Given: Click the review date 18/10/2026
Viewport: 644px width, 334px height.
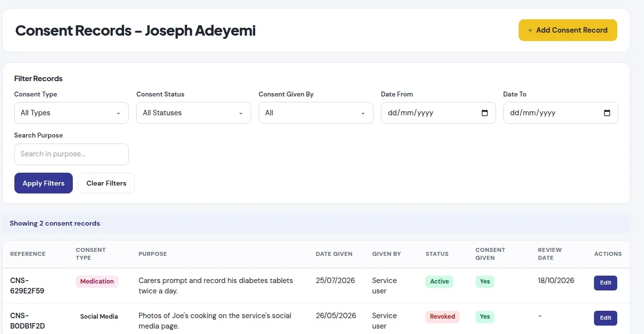Looking at the screenshot, I should (556, 281).
